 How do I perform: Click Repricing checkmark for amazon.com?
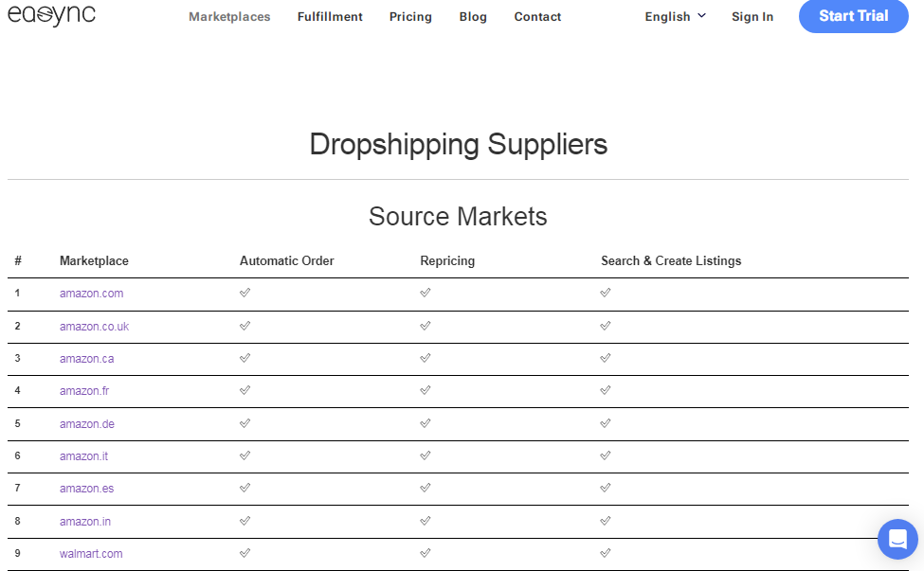coord(426,293)
